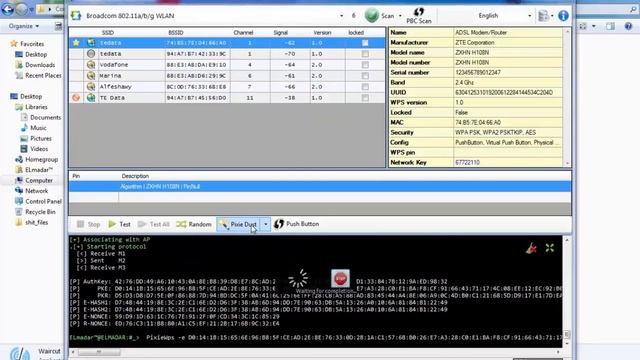Click the Stop toolbar button
The image size is (640, 360).
88,224
